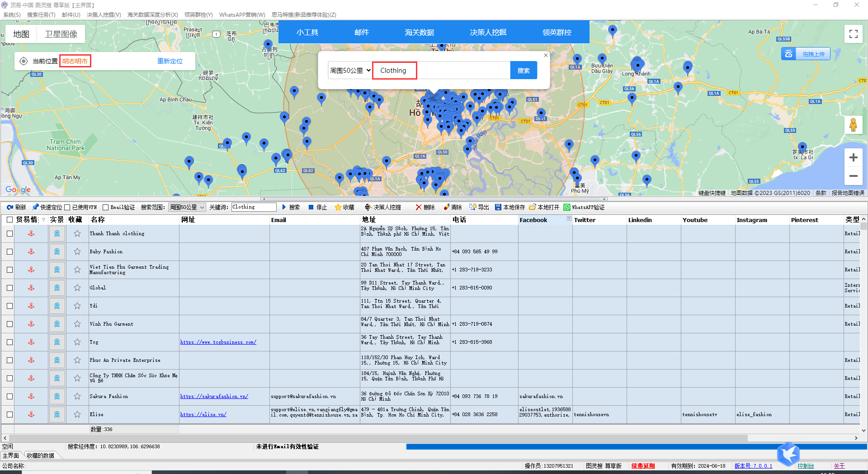Image resolution: width=868 pixels, height=474 pixels.
Task: Enable the Email验证 checkbox
Action: (x=105, y=208)
